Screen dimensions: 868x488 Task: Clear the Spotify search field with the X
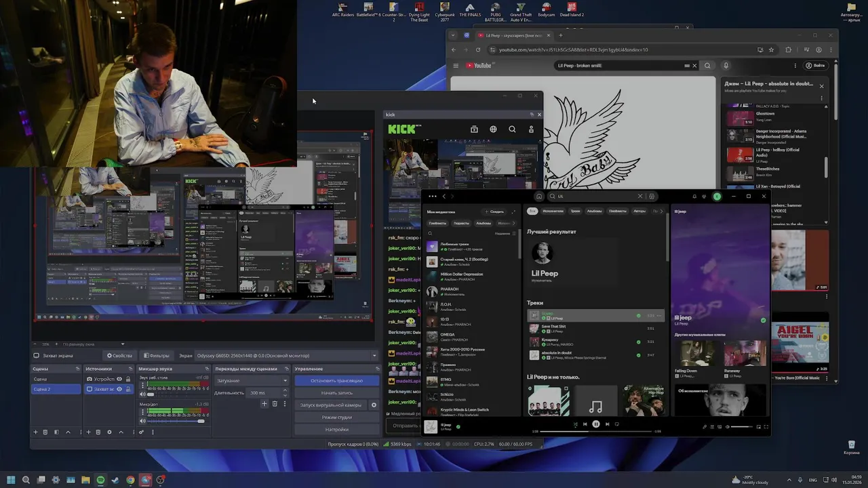640,197
